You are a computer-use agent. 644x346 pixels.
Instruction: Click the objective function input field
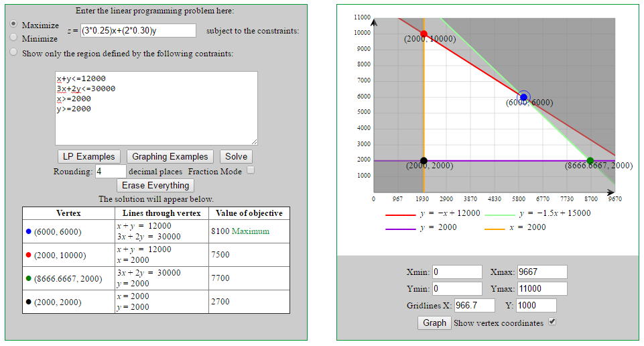[x=138, y=31]
